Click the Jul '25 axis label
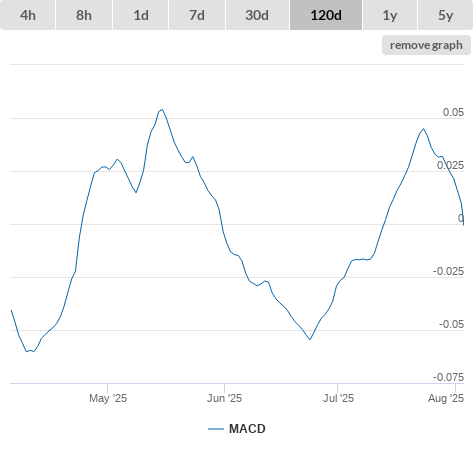 point(338,398)
